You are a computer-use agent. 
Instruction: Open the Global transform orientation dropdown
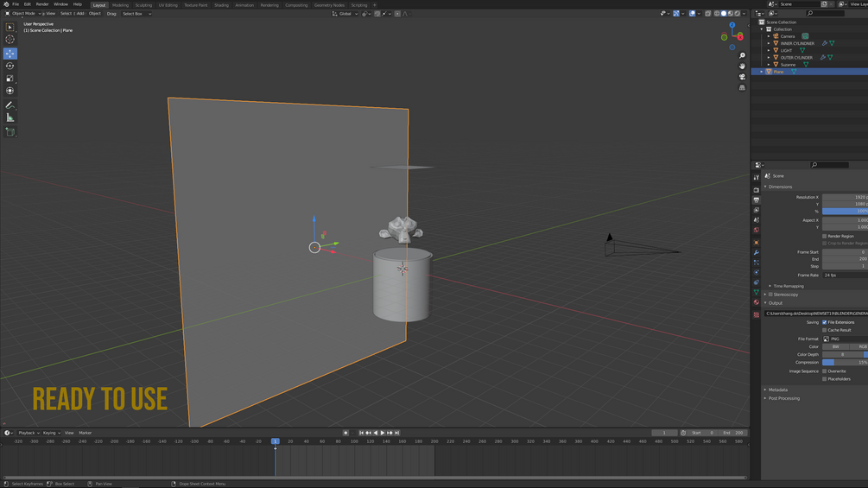[x=345, y=14]
